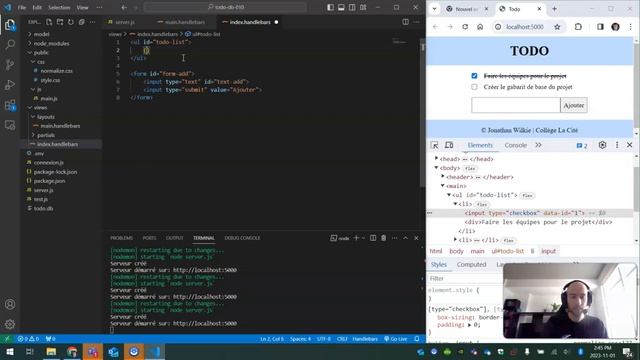Expand the header element in DevTools
This screenshot has width=640, height=360.
[x=443, y=176]
